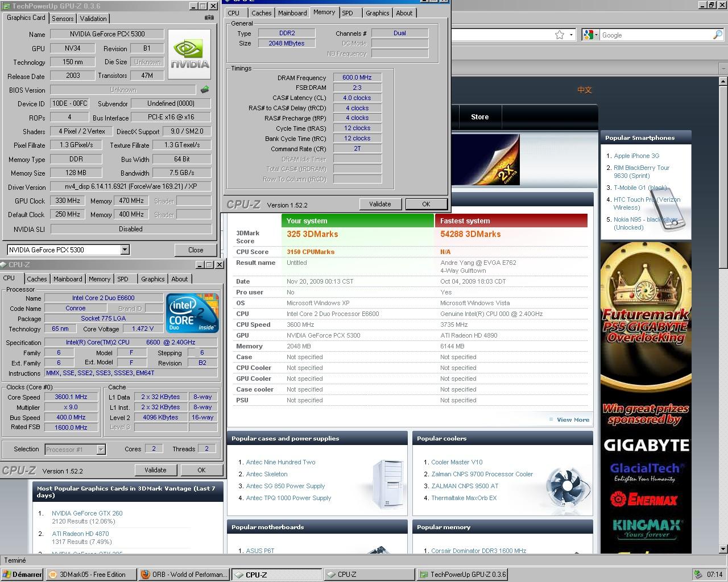728x582 pixels.
Task: Open Antec Nine Hundred Two link
Action: point(280,462)
